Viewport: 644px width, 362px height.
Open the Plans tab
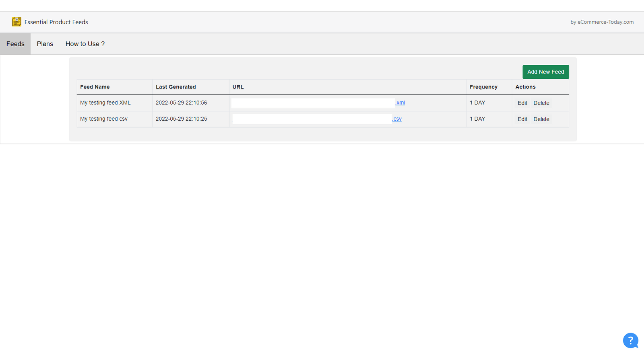coord(45,44)
